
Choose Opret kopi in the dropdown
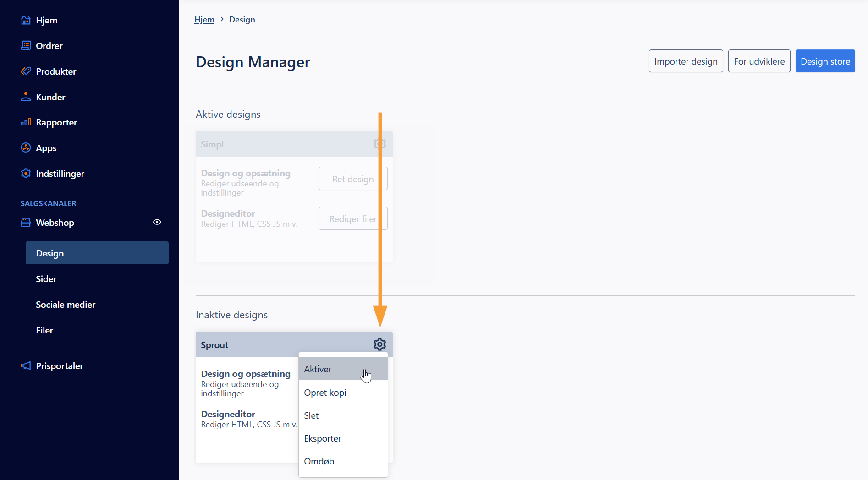click(x=325, y=393)
